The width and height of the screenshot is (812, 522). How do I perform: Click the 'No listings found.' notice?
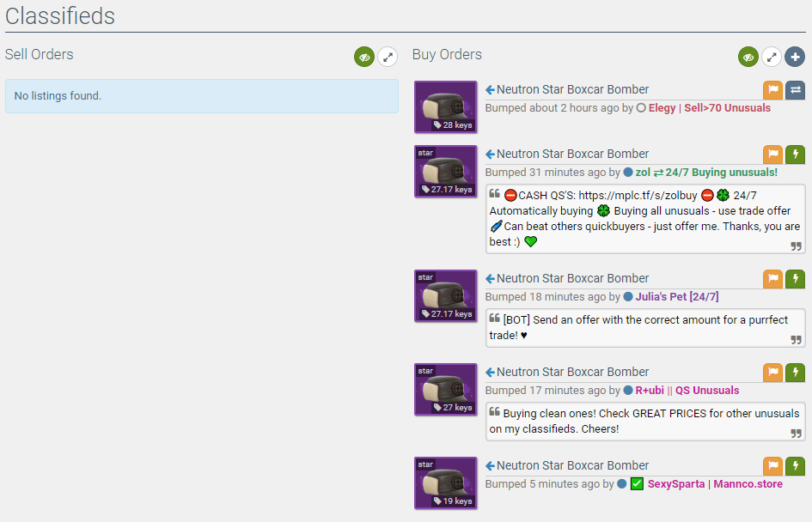[201, 95]
